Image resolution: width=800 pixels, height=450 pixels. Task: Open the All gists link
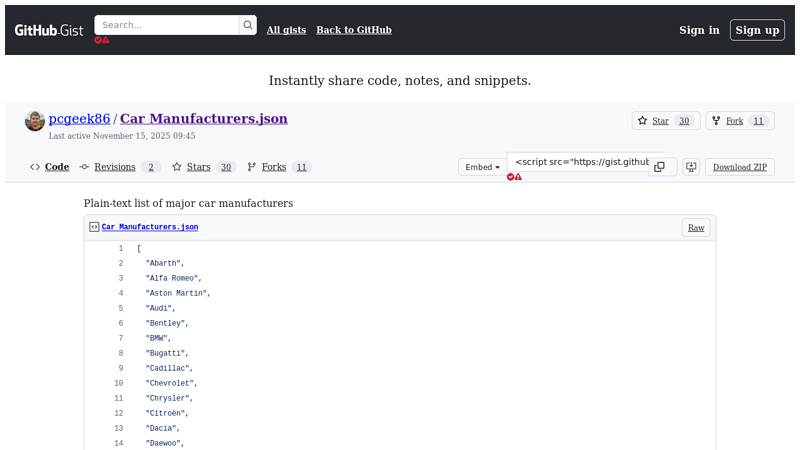286,30
